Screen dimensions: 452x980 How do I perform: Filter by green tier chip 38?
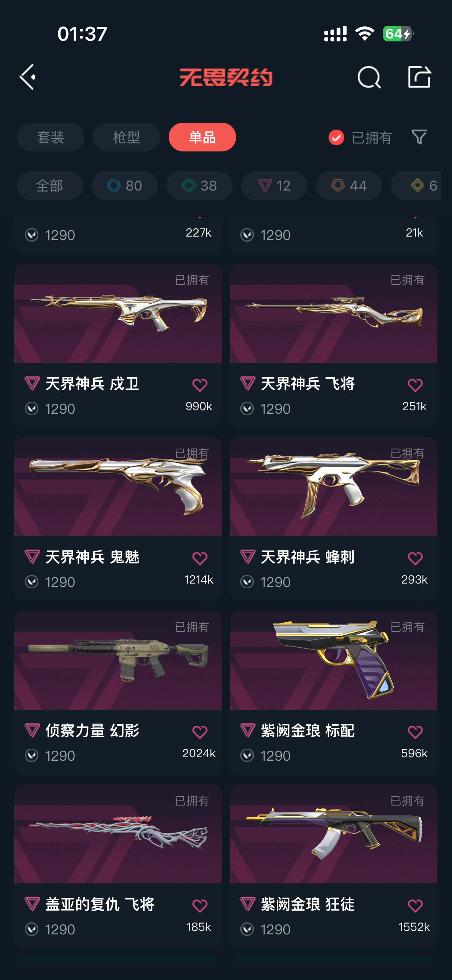[x=199, y=186]
